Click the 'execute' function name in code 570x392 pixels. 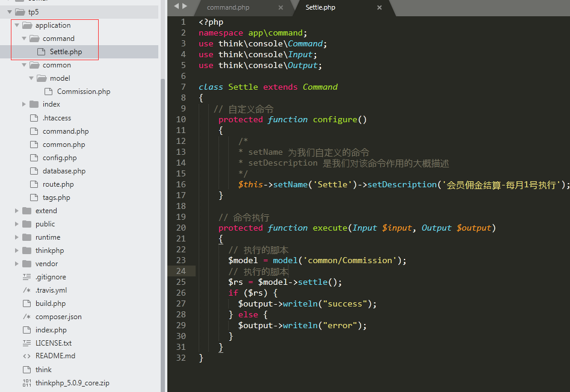[330, 228]
